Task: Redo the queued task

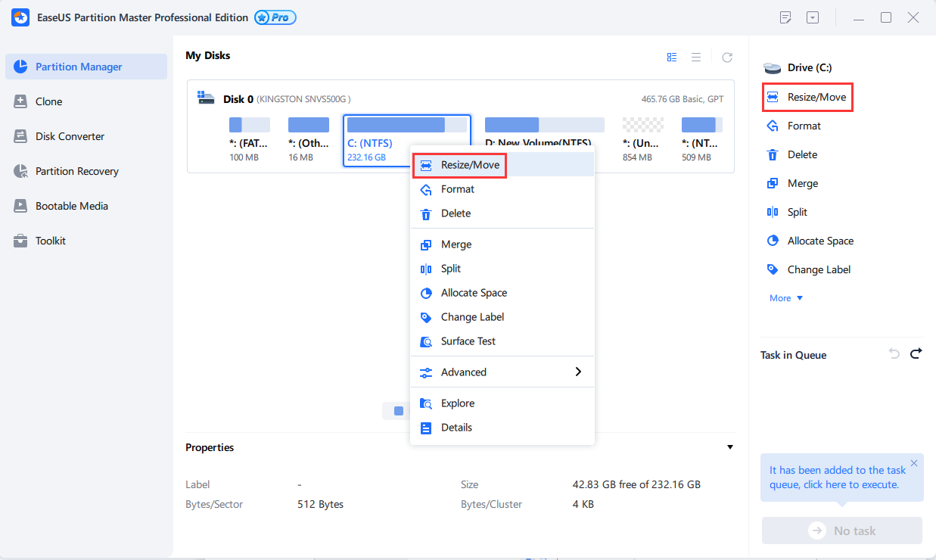Action: (x=916, y=353)
